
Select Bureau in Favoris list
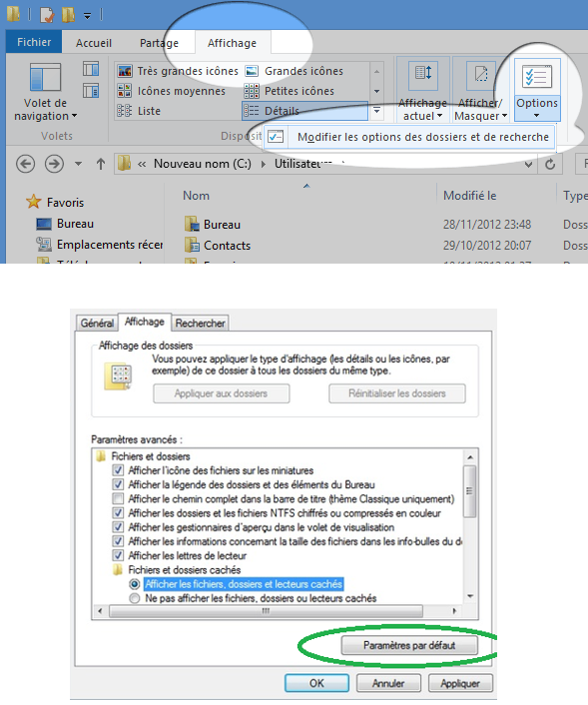tap(66, 224)
